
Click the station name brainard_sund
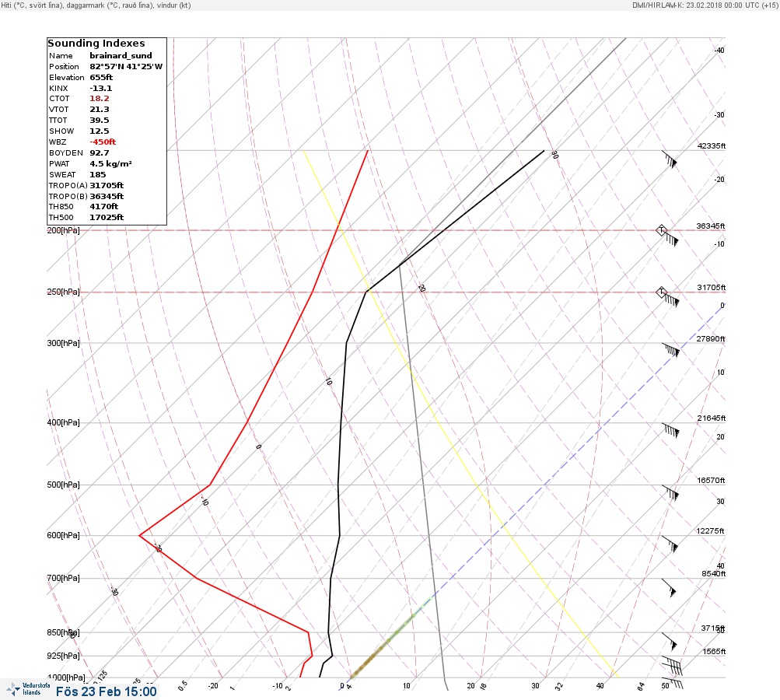click(121, 56)
